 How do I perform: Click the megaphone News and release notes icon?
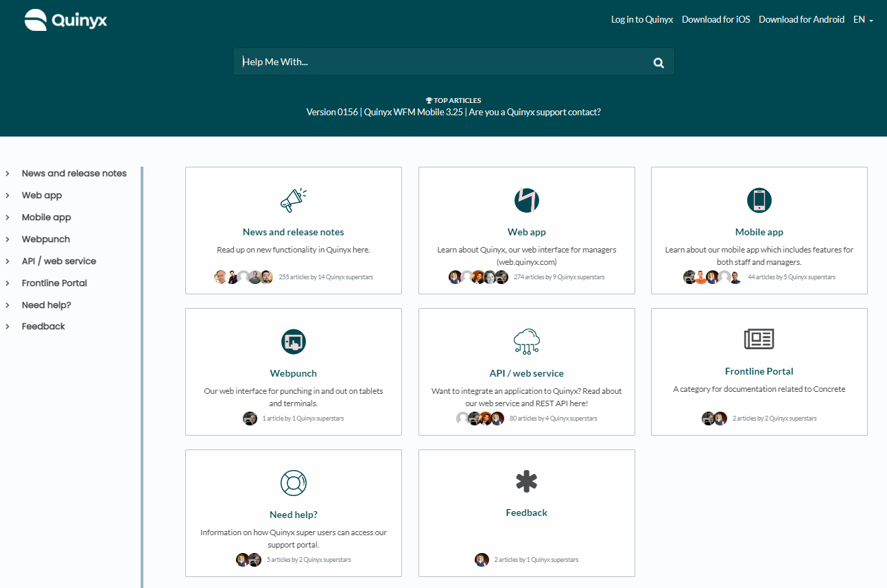[294, 200]
